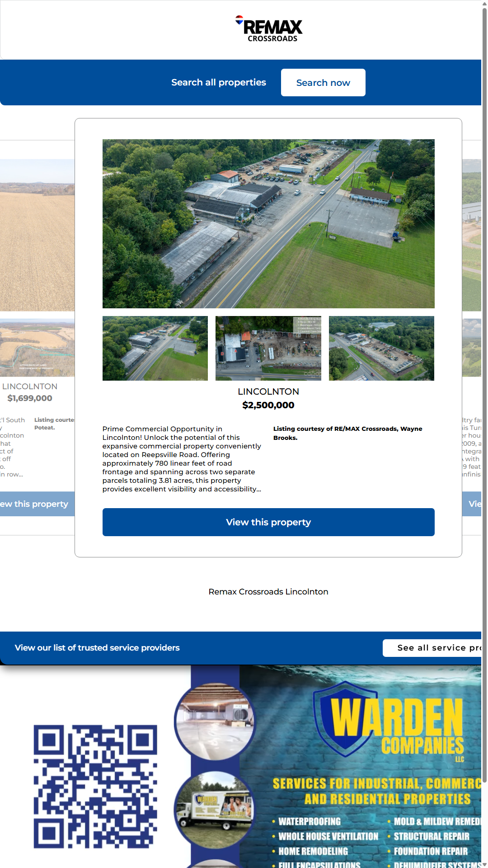488x868 pixels.
Task: Select the third aerial thumbnail image
Action: point(381,348)
